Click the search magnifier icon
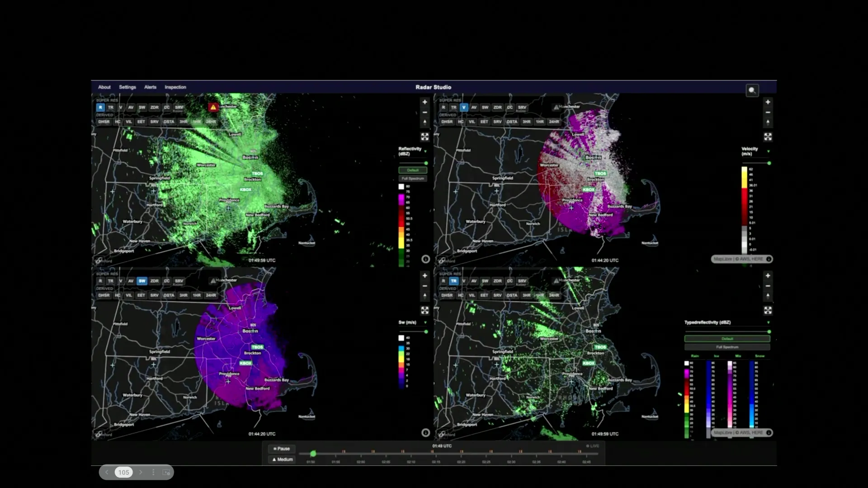868x488 pixels. [x=752, y=90]
